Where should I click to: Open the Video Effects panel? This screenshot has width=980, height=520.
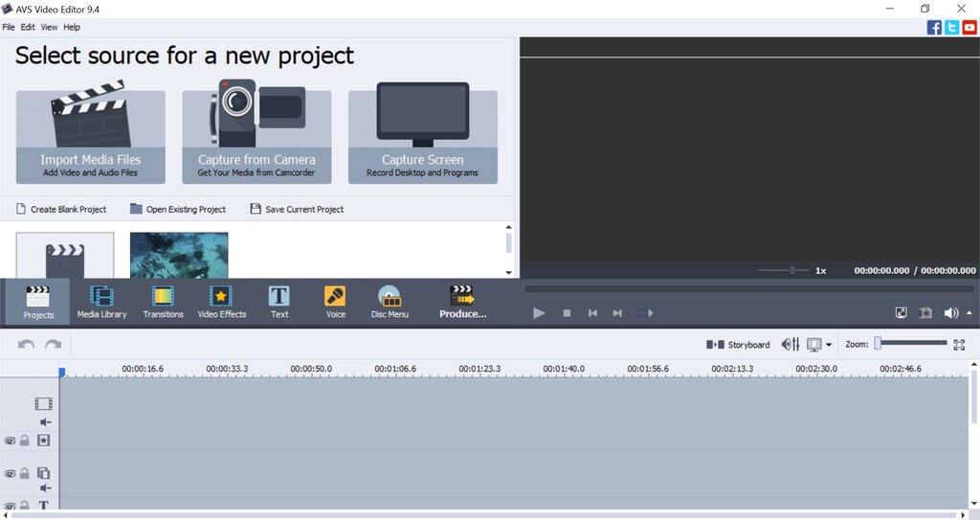(x=222, y=303)
